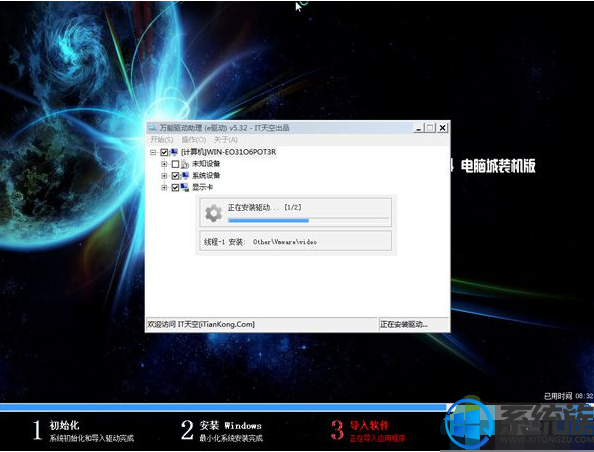Select the 未知设备 tree label
This screenshot has height=452, width=594.
click(x=206, y=164)
